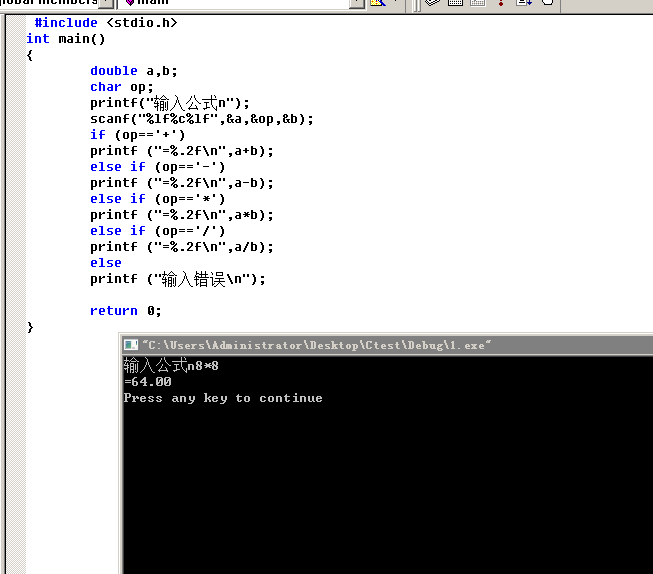This screenshot has height=574, width=653.
Task: Click the console title bar path '1.exe'
Action: pos(317,345)
